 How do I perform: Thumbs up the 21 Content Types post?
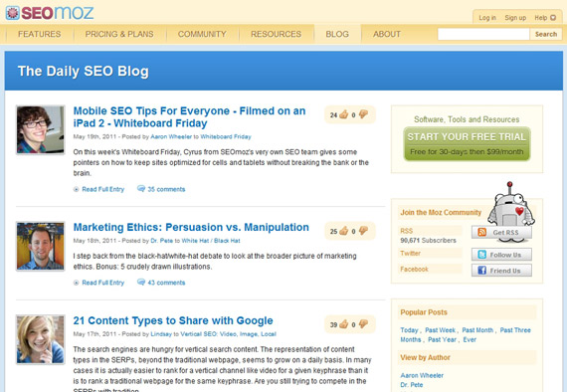point(343,324)
